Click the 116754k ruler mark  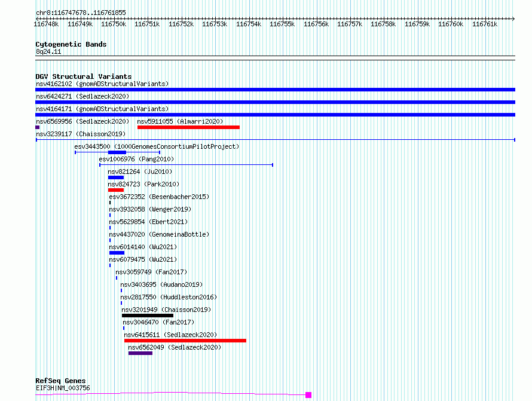pyautogui.click(x=249, y=24)
